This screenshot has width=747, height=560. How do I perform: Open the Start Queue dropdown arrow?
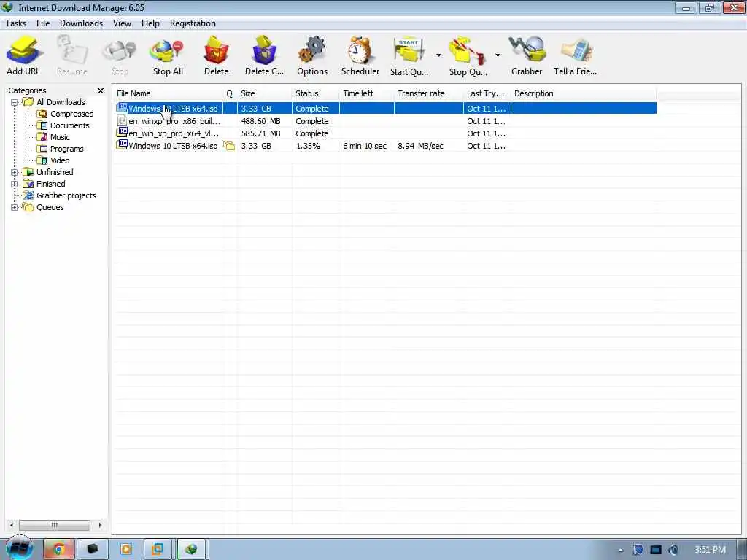point(438,55)
